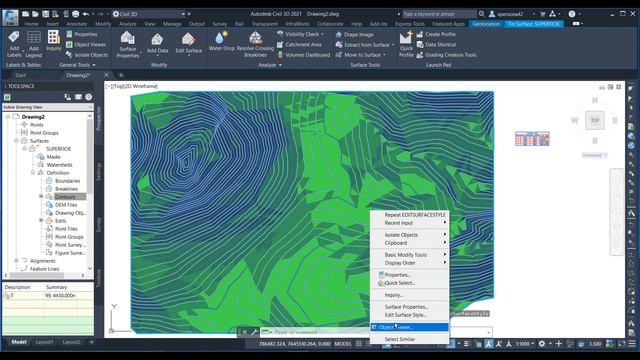Open Grading Creation Tools
This screenshot has width=640, height=360.
point(447,55)
